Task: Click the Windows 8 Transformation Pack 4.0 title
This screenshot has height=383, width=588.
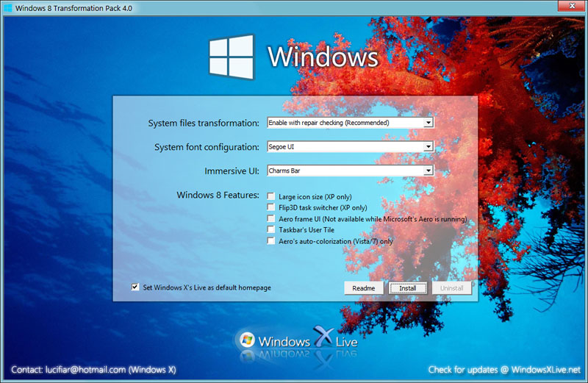Action: click(x=73, y=8)
